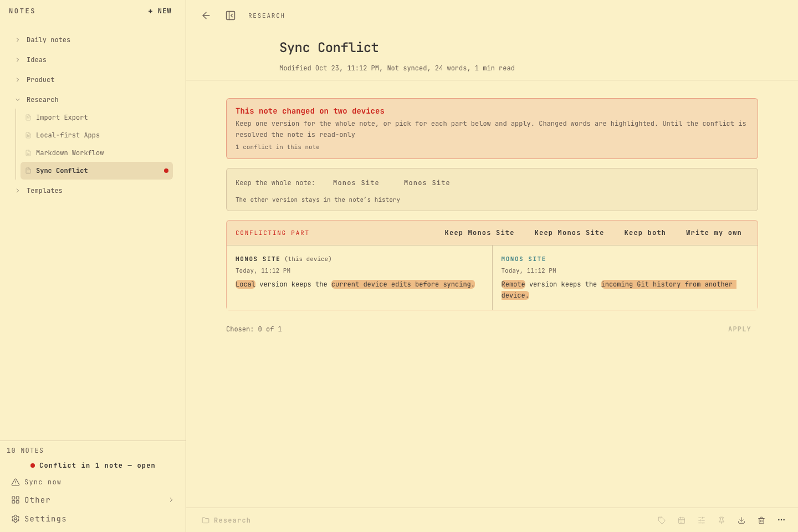Select the Sync Conflict note in sidebar
Screen dimensions: 798x532
pyautogui.click(x=96, y=171)
